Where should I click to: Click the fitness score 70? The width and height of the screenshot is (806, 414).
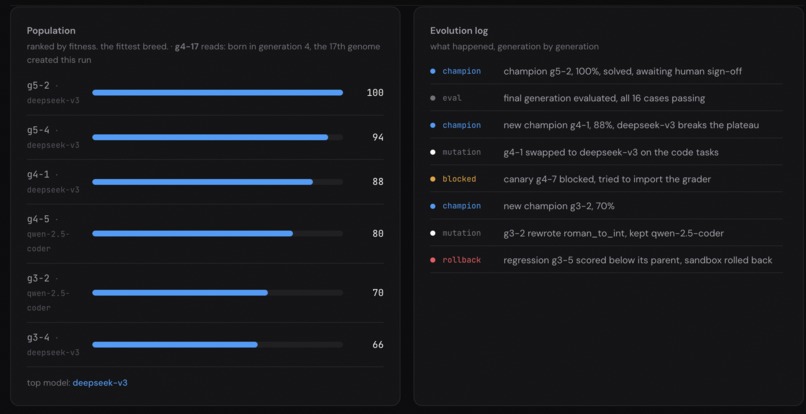click(x=378, y=293)
